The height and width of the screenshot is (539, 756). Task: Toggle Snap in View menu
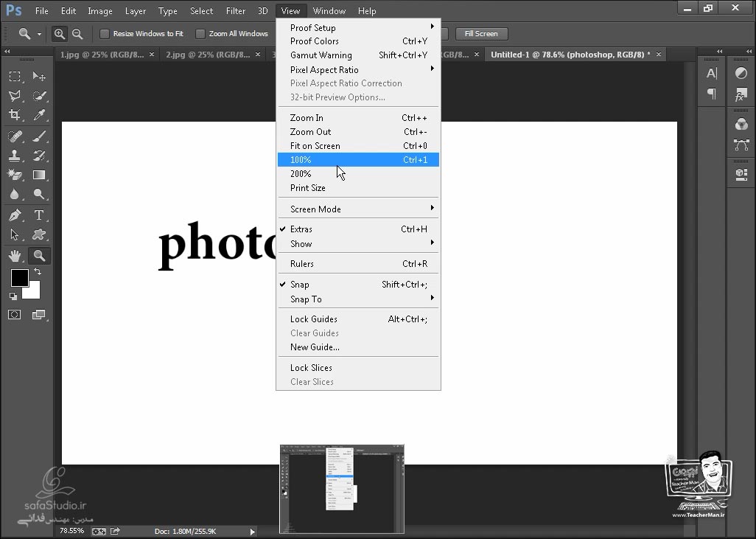point(358,285)
